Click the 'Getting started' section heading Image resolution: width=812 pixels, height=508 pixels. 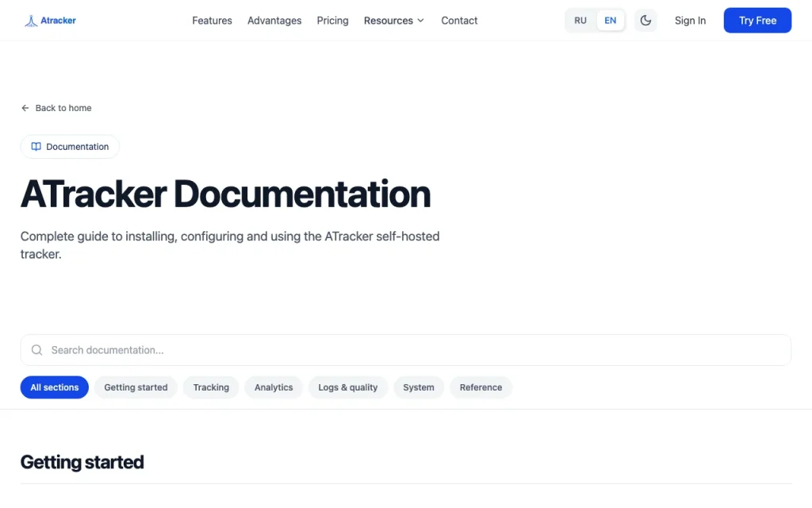click(x=82, y=462)
